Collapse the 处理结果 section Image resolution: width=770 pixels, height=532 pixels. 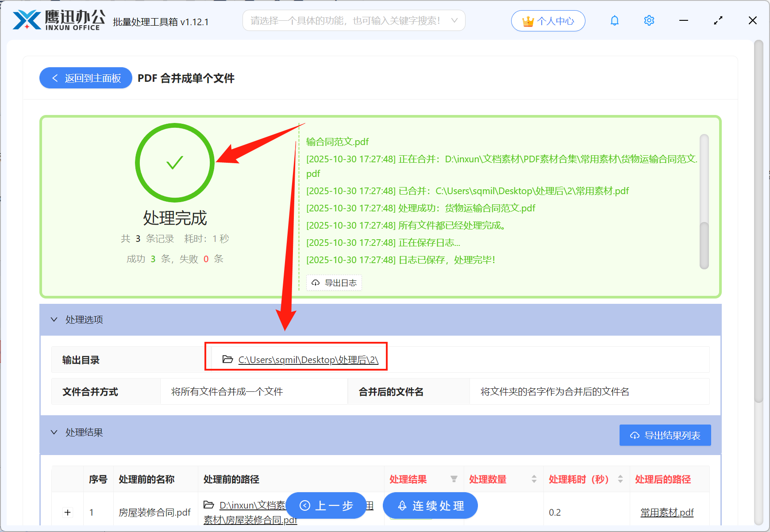click(54, 432)
